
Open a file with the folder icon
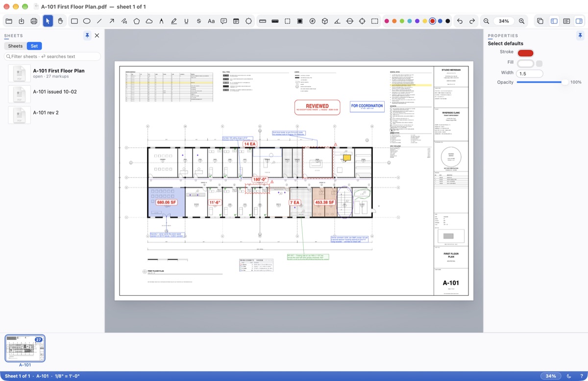[x=9, y=21]
